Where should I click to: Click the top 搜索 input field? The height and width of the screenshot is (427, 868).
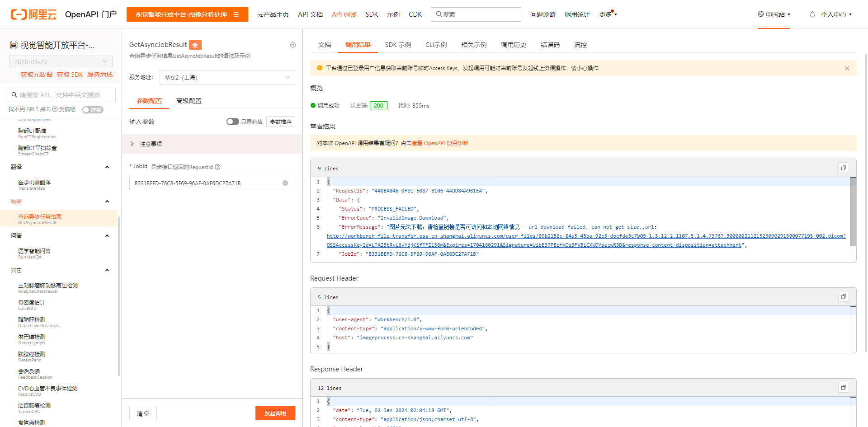[476, 14]
